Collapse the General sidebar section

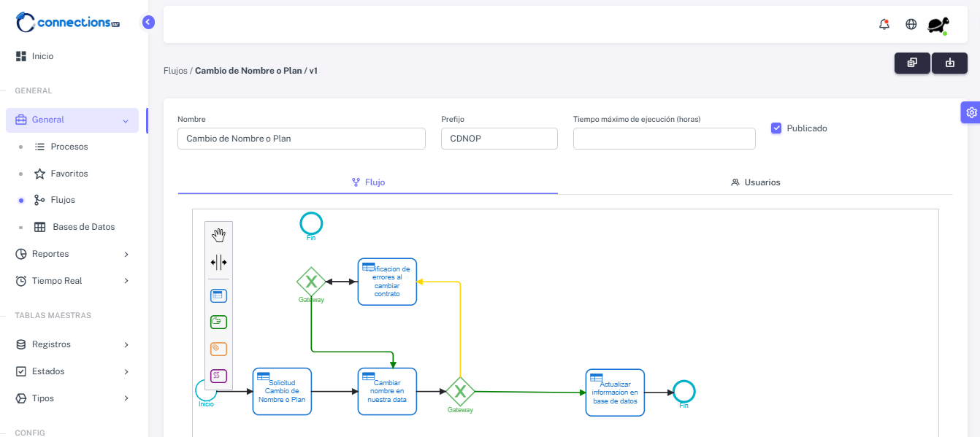pyautogui.click(x=72, y=120)
